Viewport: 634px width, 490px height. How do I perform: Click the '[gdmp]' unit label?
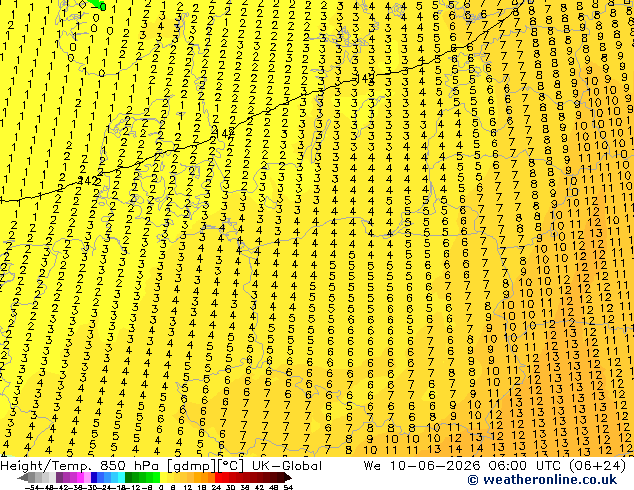pyautogui.click(x=192, y=466)
